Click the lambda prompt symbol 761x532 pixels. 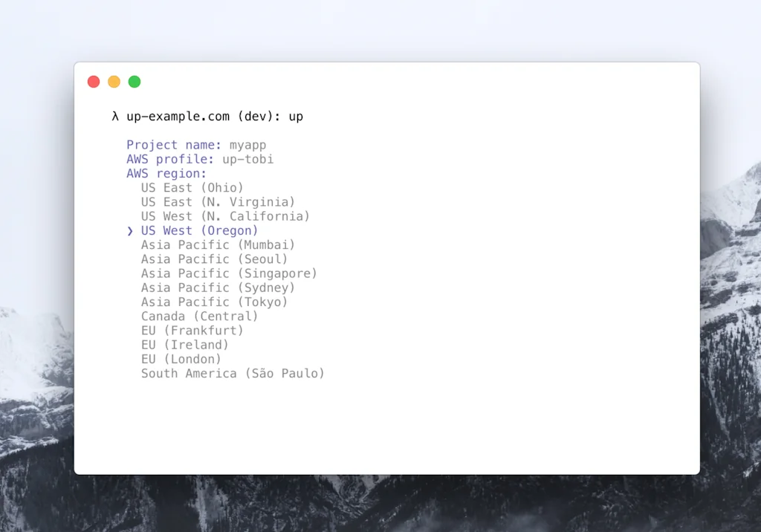point(114,116)
